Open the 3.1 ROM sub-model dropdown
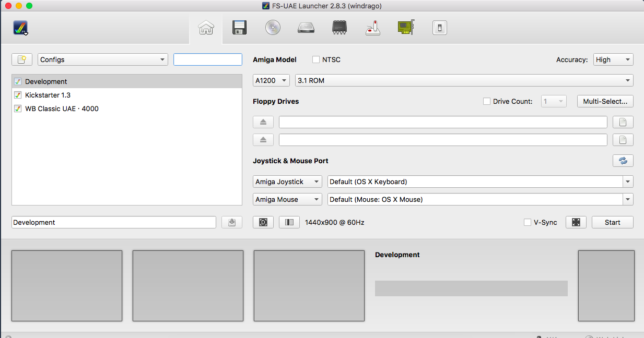This screenshot has height=338, width=644. click(x=464, y=80)
